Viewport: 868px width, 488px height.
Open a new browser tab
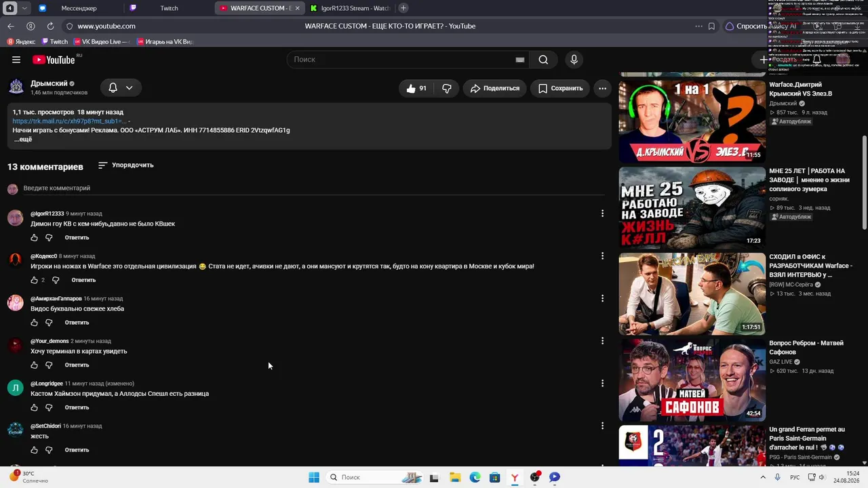point(403,8)
